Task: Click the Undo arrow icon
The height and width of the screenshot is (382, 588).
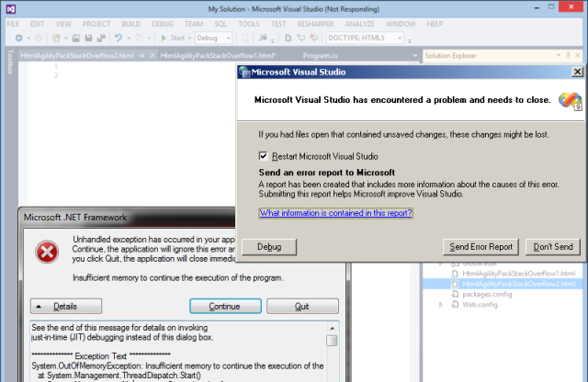Action: (x=119, y=38)
